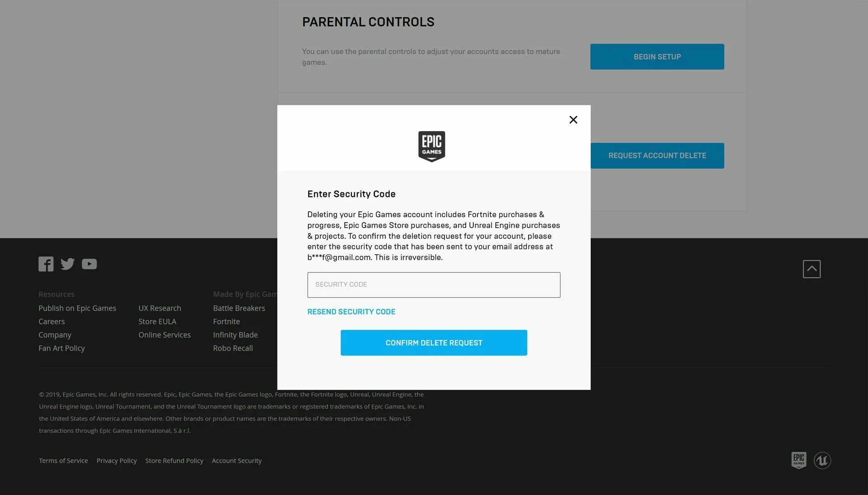Click CONFIRM DELETE REQUEST button
Screen dimensions: 868x495
[x=434, y=343]
